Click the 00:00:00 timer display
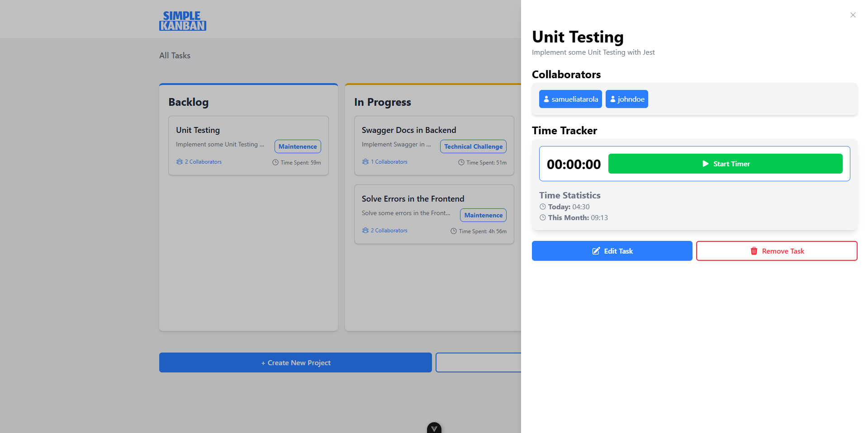This screenshot has height=433, width=868. point(574,164)
